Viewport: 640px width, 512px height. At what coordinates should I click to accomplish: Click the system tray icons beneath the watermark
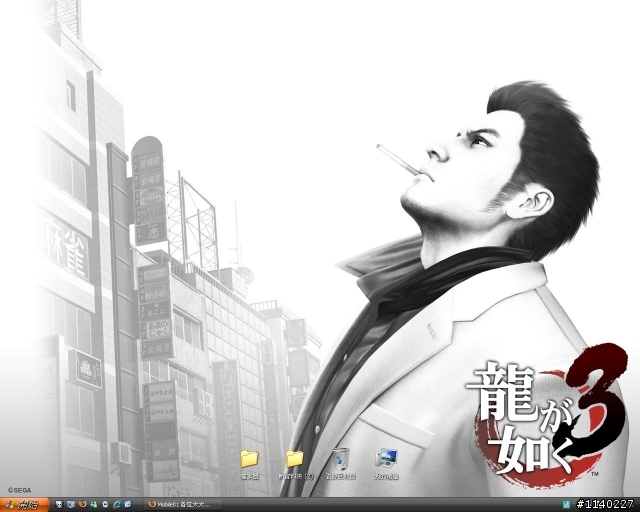pos(608,505)
